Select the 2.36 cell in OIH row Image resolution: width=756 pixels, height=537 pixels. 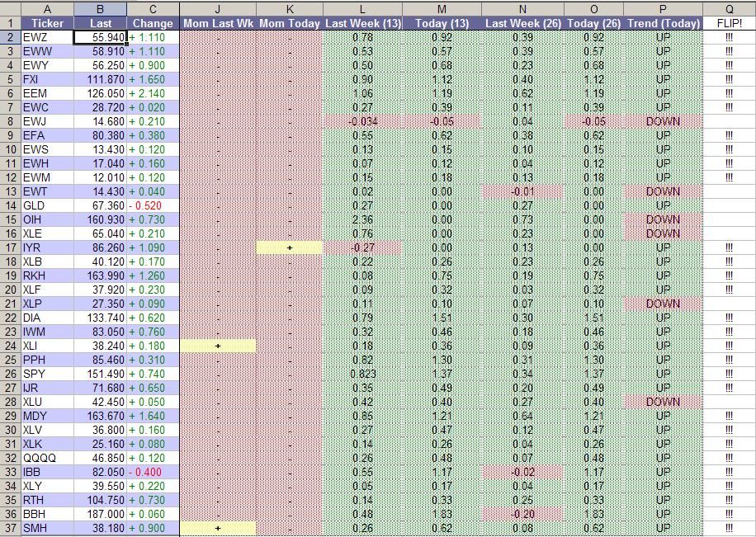[362, 219]
